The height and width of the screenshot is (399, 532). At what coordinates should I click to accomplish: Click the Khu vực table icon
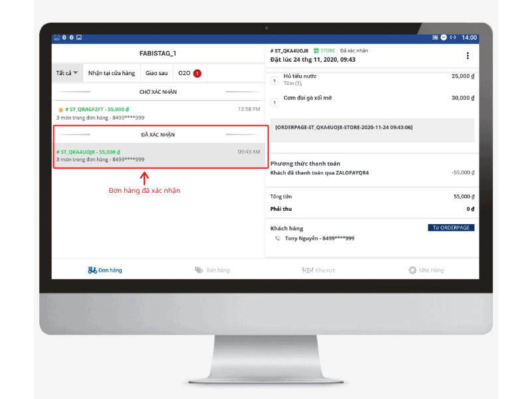pos(307,270)
